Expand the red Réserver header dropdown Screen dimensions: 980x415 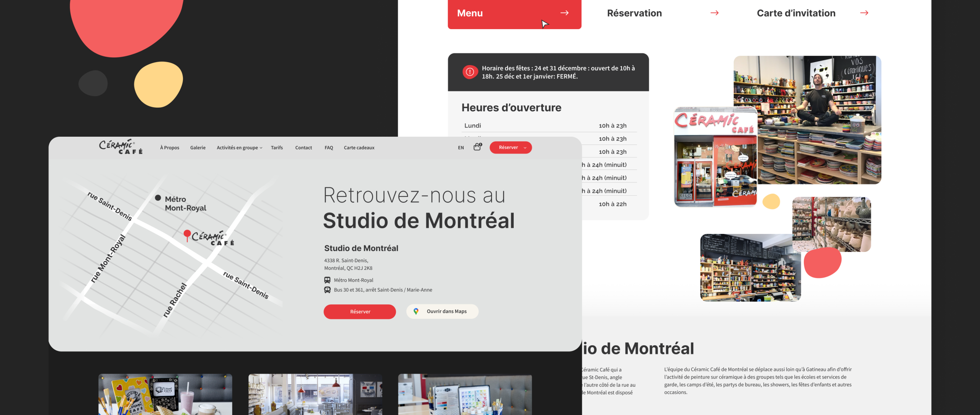tap(525, 148)
